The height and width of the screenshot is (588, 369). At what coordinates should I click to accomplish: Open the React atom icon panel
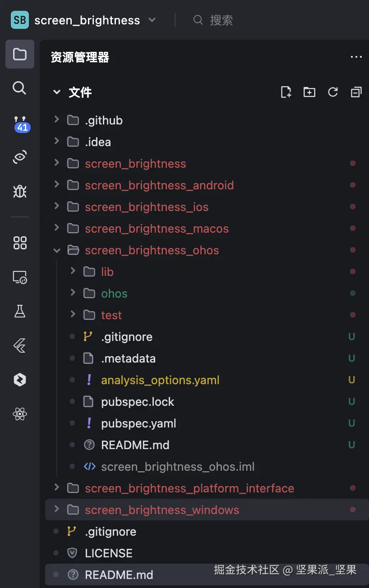click(x=20, y=414)
